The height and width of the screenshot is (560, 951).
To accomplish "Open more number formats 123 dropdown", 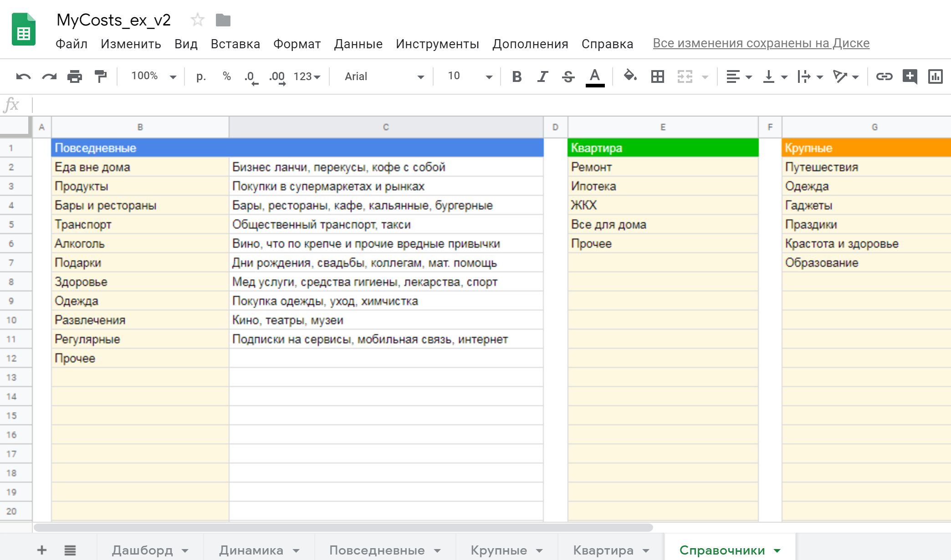I will point(307,76).
